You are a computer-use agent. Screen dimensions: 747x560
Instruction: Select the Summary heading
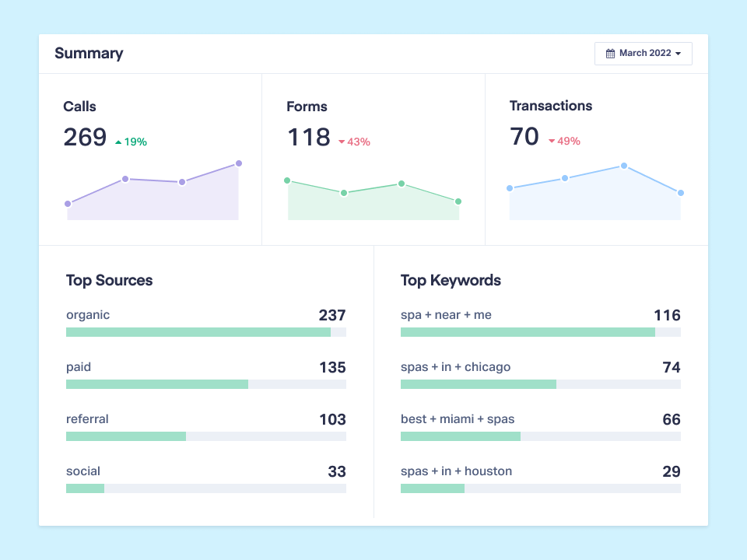click(x=89, y=54)
